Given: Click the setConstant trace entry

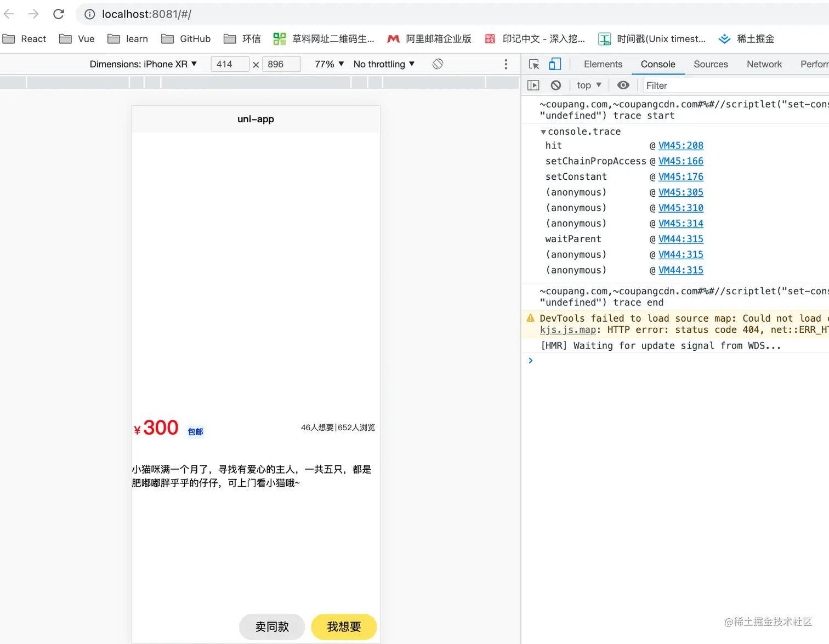Looking at the screenshot, I should (x=576, y=176).
